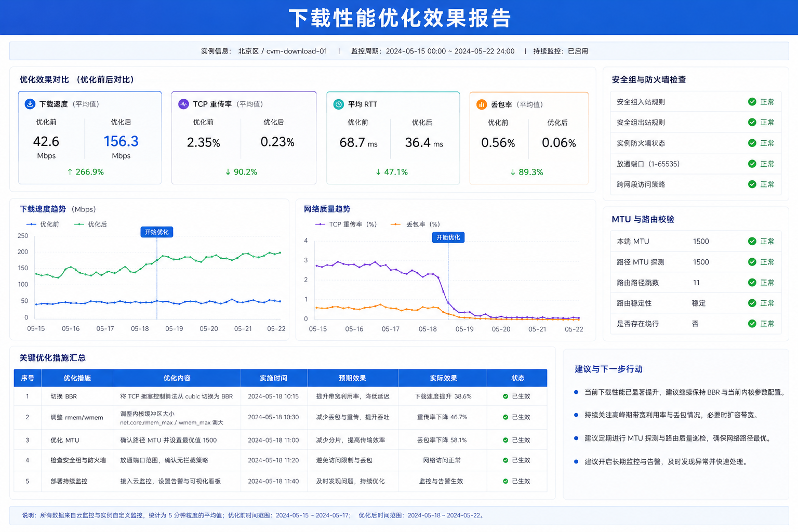Sort table by 实施时间 column header
This screenshot has height=532, width=798.
(x=274, y=378)
